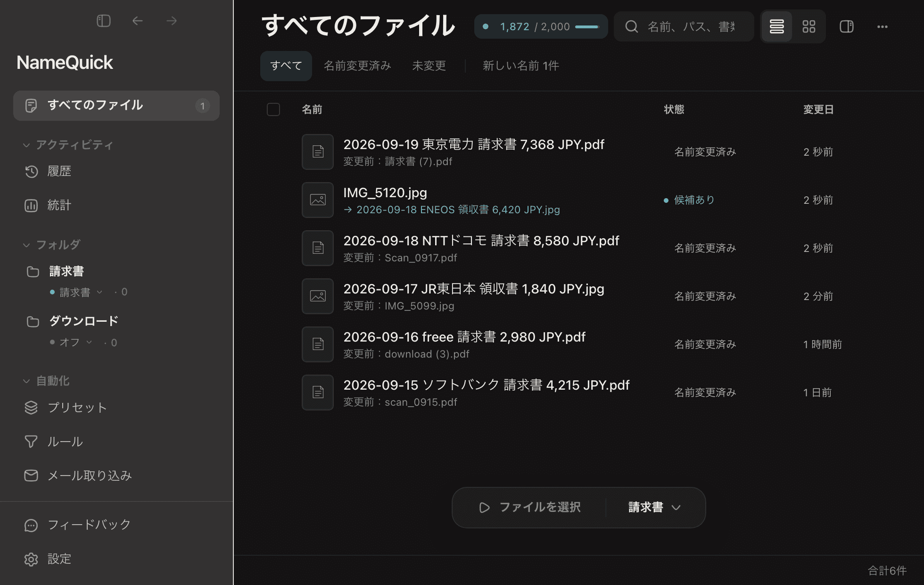Show 新しい名前 1件 filter
This screenshot has width=924, height=585.
(x=521, y=66)
